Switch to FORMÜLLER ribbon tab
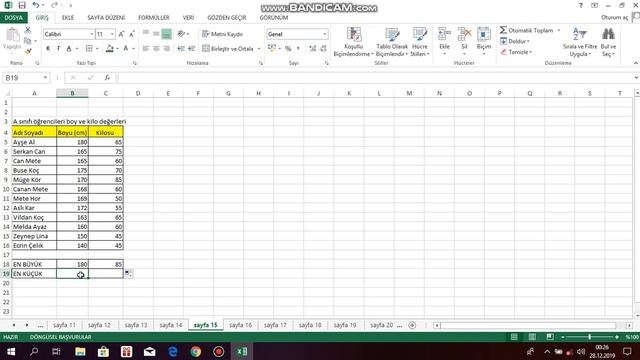This screenshot has width=640, height=360. tap(153, 18)
